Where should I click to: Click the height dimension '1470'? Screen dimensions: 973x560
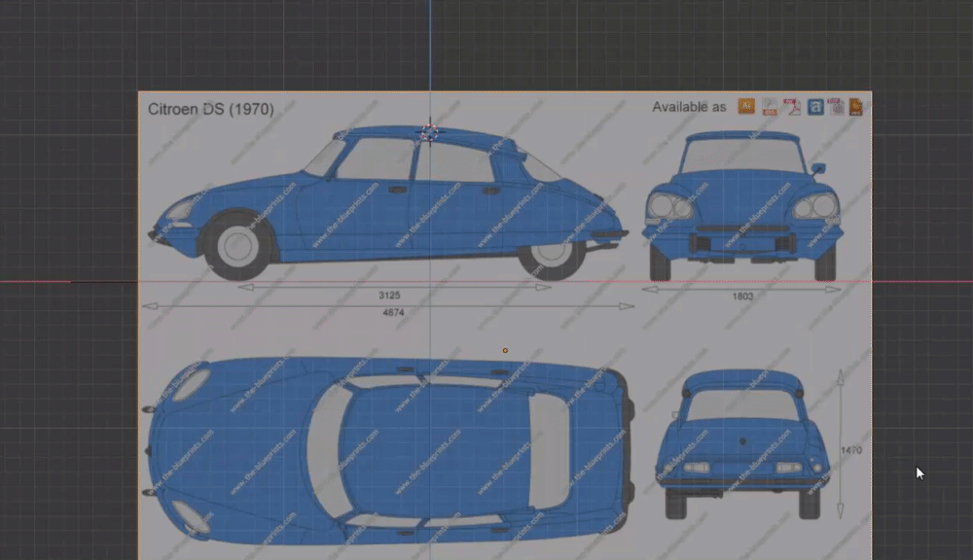(x=851, y=450)
